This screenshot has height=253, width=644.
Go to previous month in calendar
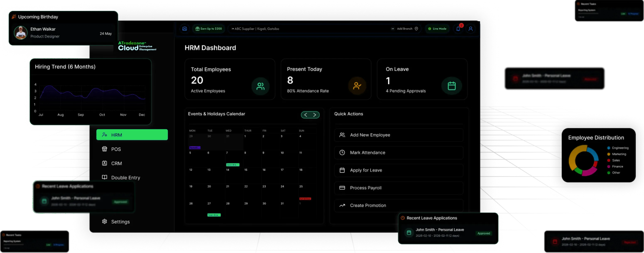tap(306, 115)
